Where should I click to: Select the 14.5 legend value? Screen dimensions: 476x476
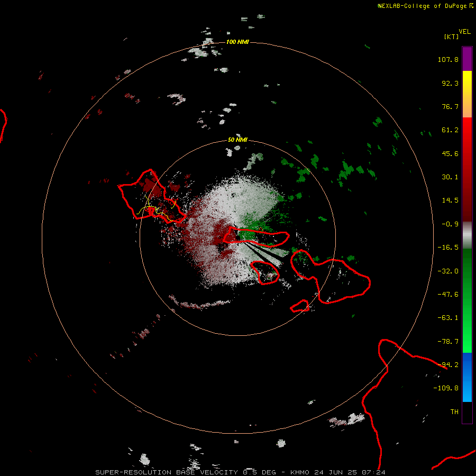click(x=450, y=200)
